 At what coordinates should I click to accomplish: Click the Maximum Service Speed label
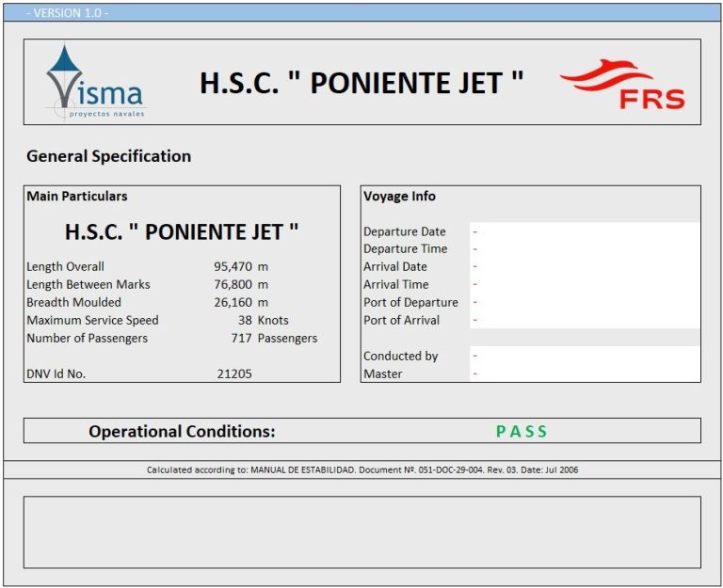[92, 320]
